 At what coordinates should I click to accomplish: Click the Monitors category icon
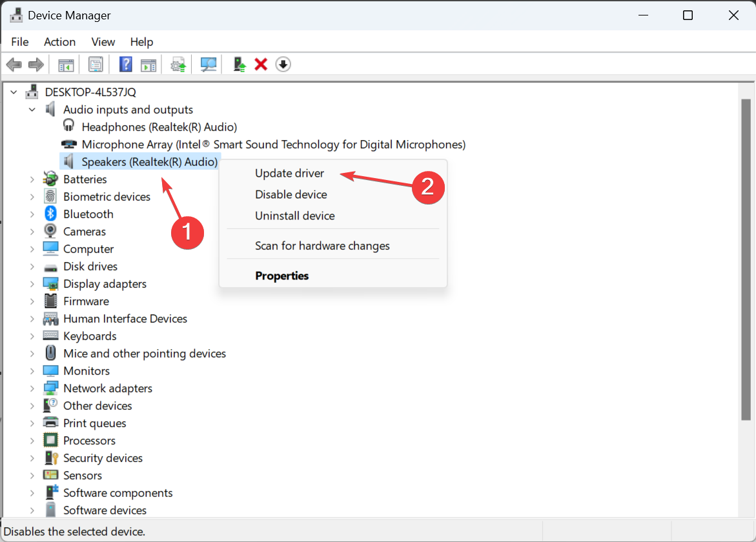(x=50, y=371)
